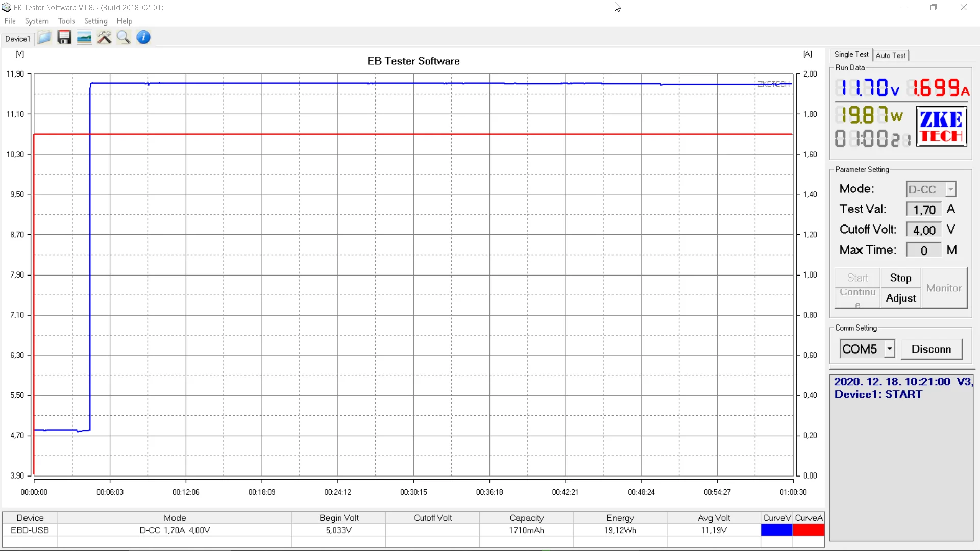The width and height of the screenshot is (980, 551).
Task: Click the ZKE TECH logo
Action: (x=941, y=127)
